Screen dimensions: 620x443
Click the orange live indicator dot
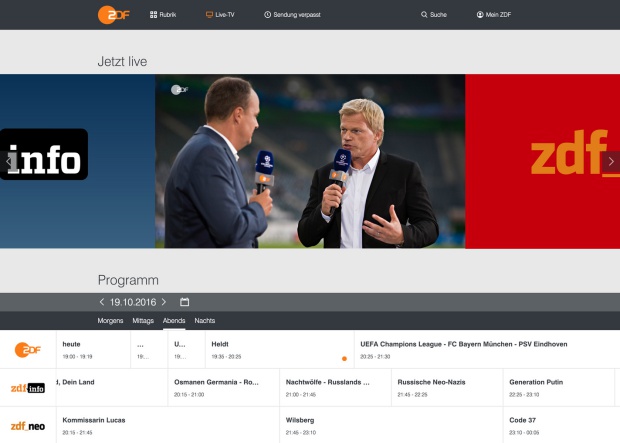point(344,359)
